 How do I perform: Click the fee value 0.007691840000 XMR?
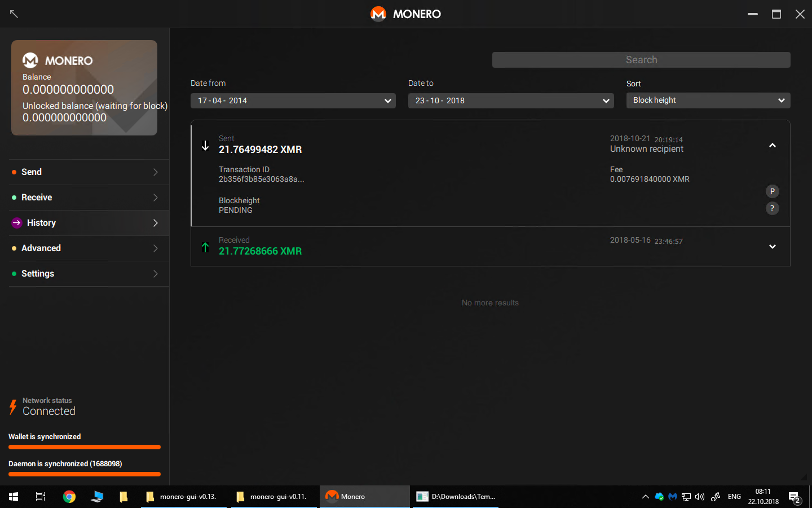650,179
